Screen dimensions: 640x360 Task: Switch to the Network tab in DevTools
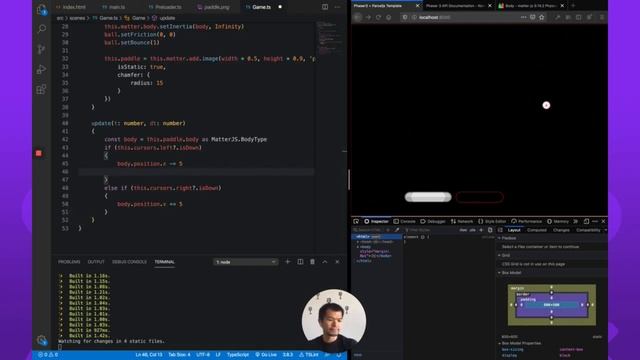pos(462,221)
